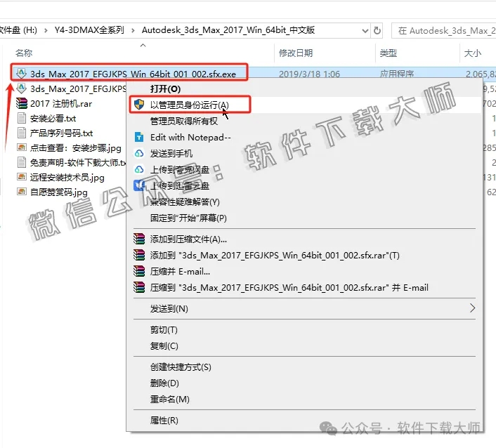Click the Autodesk_3ds_Max_2017_Win_64bit_中文版 path segment

pos(228,30)
